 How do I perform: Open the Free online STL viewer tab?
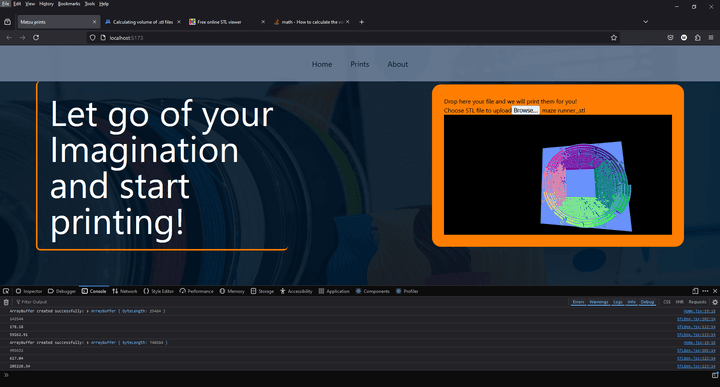tap(227, 22)
